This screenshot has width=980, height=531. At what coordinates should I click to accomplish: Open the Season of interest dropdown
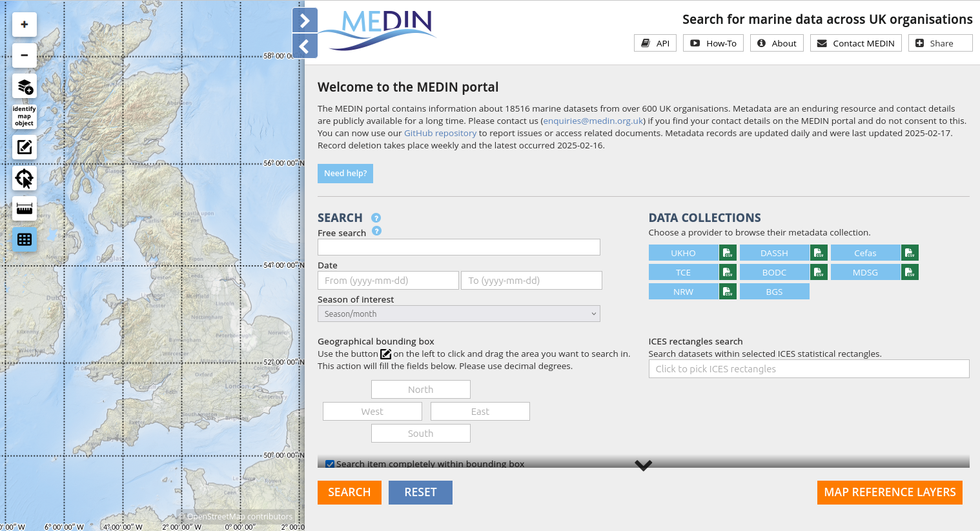[458, 314]
